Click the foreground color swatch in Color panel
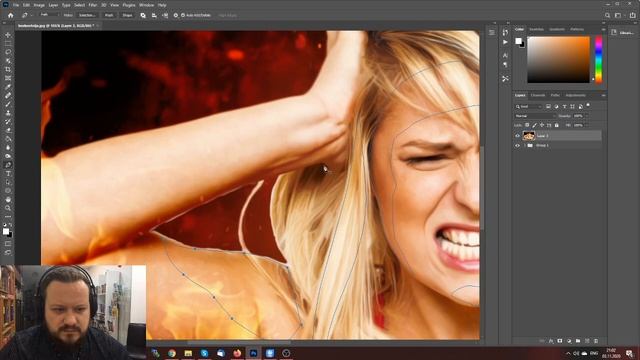 pos(518,41)
